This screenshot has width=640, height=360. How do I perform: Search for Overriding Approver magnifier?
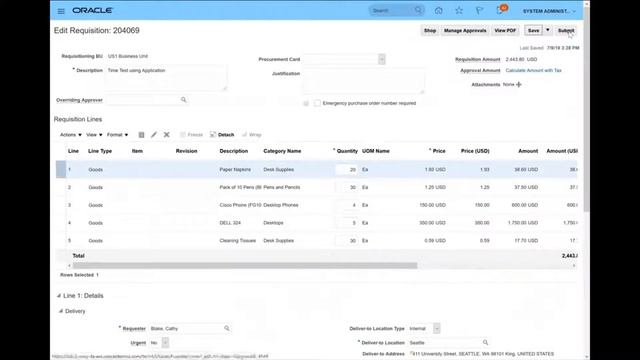(184, 100)
